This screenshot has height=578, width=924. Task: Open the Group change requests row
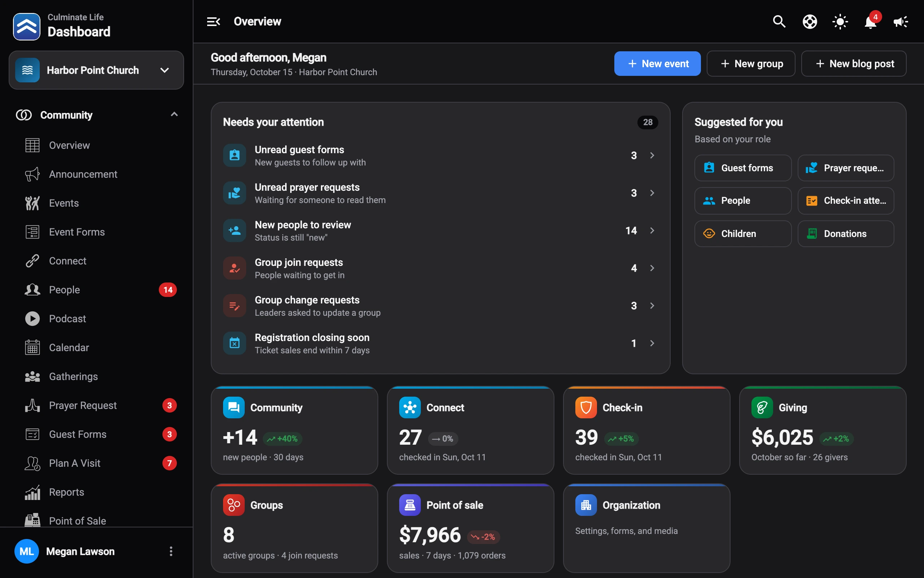pos(440,306)
